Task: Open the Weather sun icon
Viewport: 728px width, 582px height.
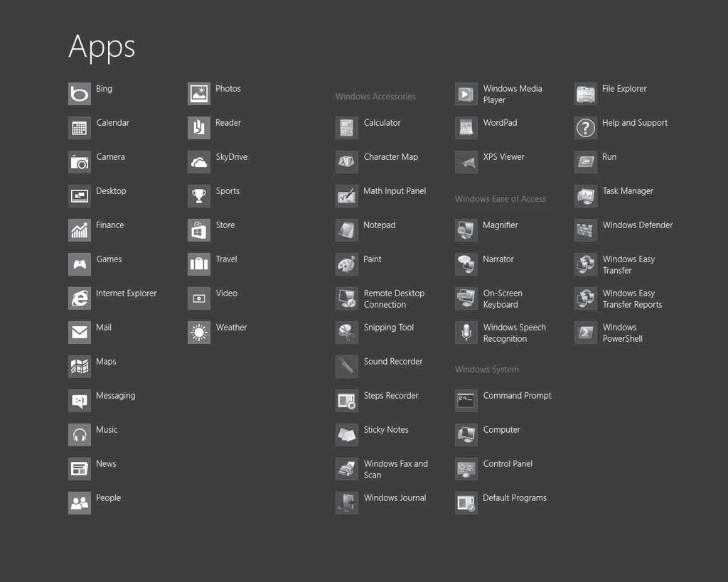Action: click(199, 333)
